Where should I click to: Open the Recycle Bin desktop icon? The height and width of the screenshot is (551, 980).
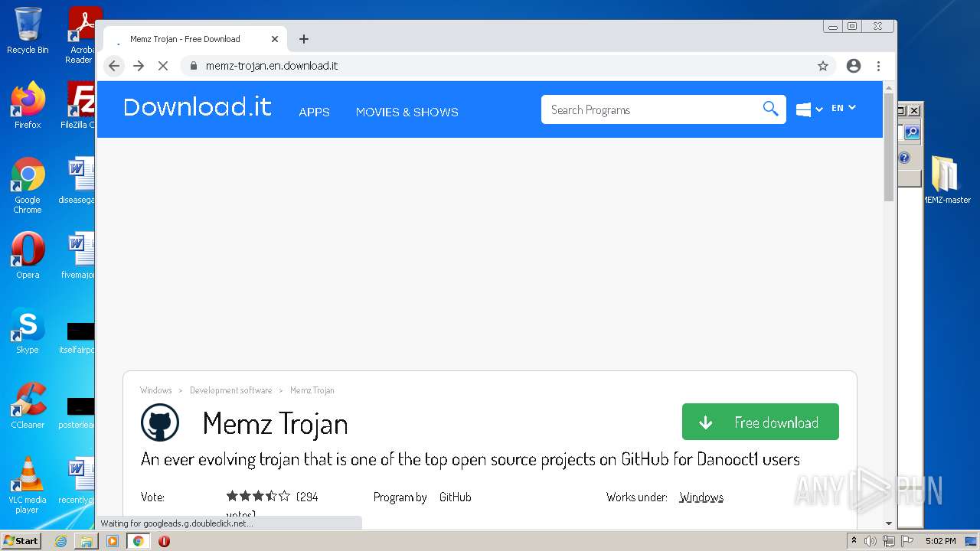(28, 31)
